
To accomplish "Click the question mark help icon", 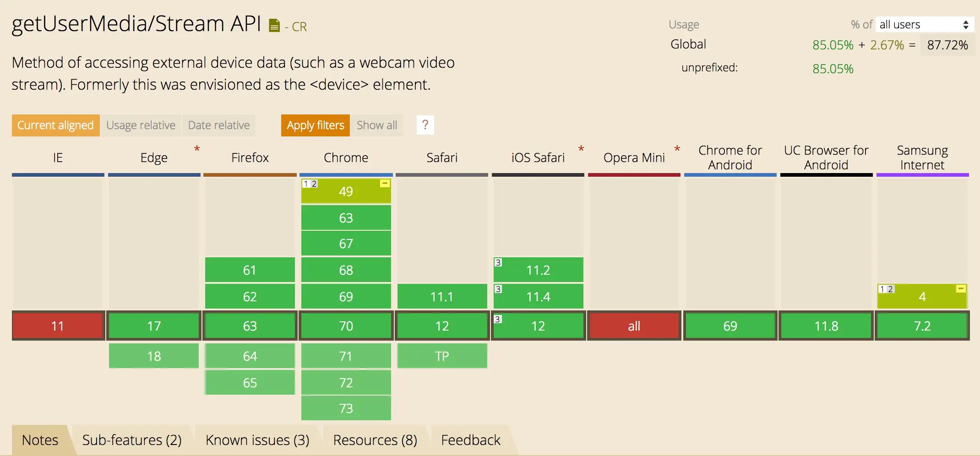I will point(425,125).
